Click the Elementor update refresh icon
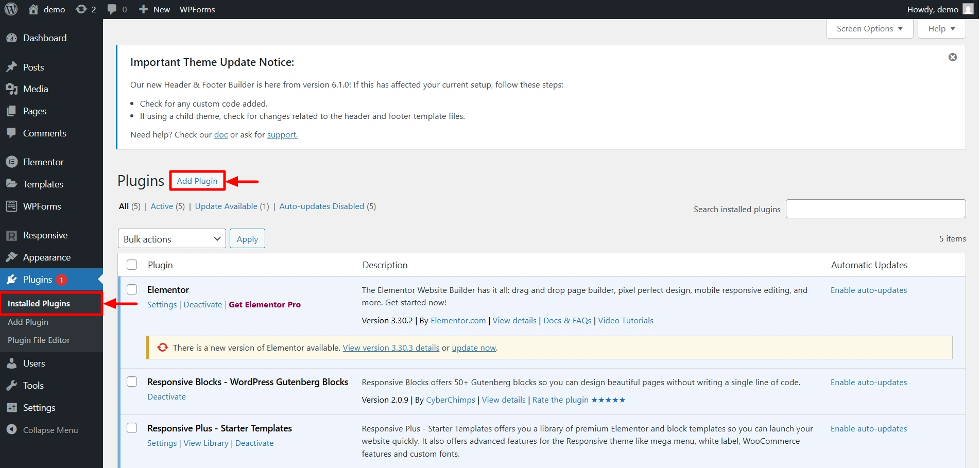980x468 pixels. pos(163,348)
